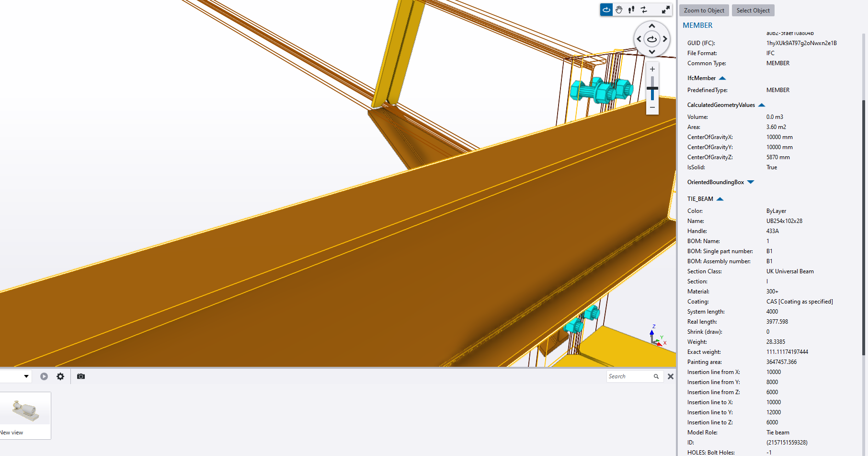868x456 pixels.
Task: Collapse the CalculatedGeometryValues section
Action: click(x=762, y=105)
